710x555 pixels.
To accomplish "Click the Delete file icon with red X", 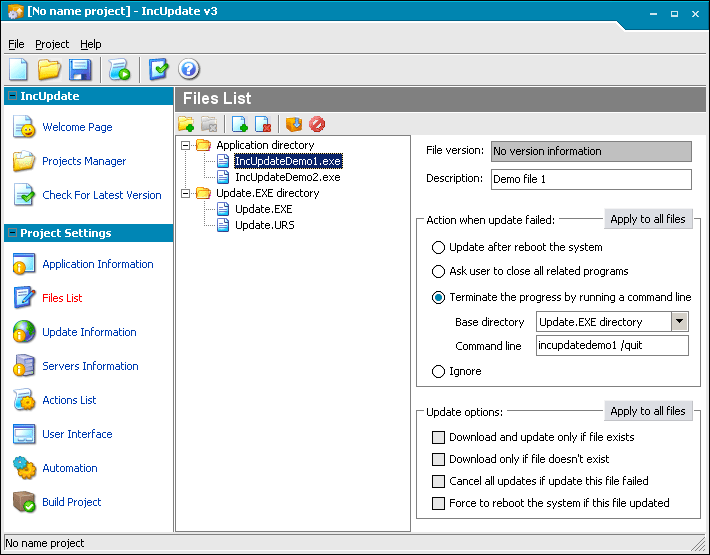I will (263, 124).
